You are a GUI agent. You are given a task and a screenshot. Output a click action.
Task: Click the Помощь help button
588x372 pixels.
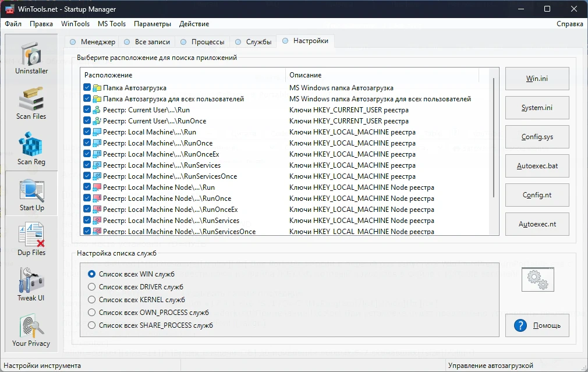point(537,325)
